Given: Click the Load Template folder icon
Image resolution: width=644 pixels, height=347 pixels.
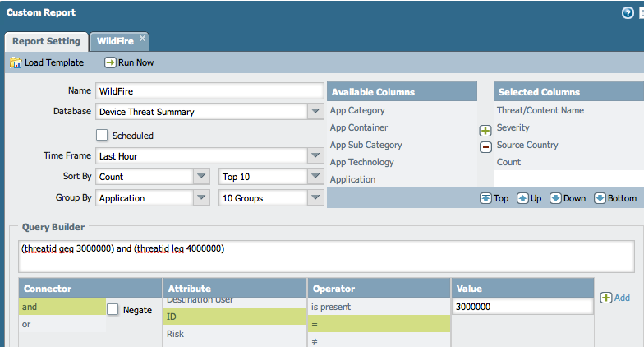Looking at the screenshot, I should (15, 62).
